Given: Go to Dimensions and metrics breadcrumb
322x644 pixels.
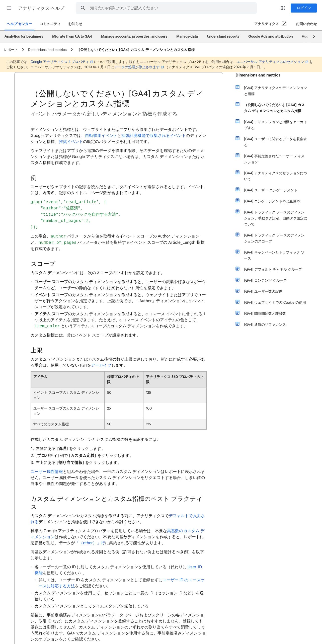Looking at the screenshot, I should pyautogui.click(x=47, y=50).
